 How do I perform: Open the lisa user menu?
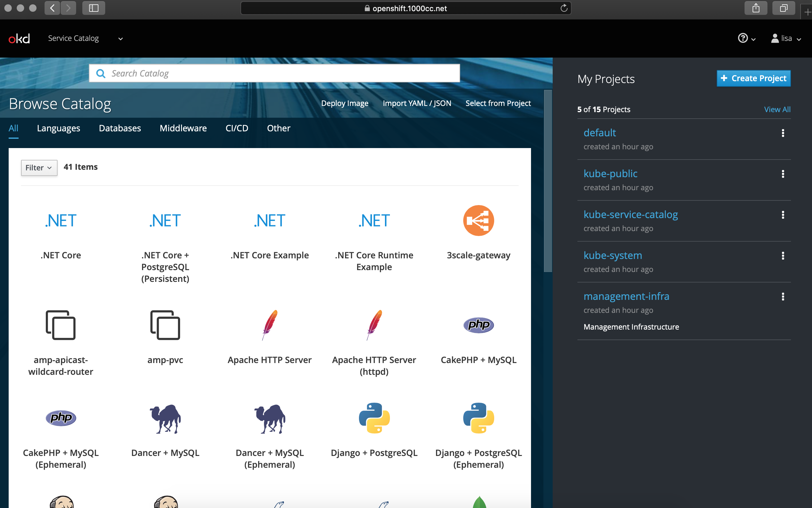pyautogui.click(x=786, y=38)
